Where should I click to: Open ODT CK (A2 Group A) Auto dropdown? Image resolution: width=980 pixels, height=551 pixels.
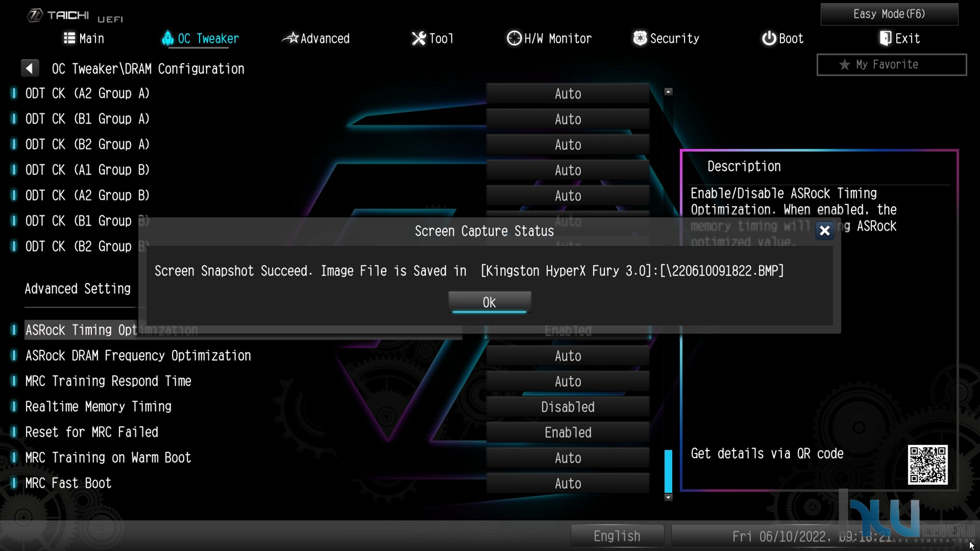[x=567, y=94]
